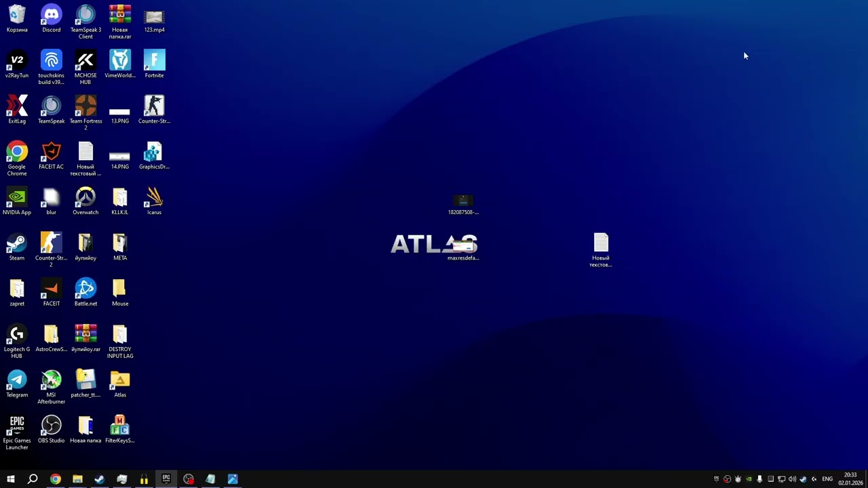Screen dimensions: 868x488
Task: Select the ExitLag desktop shortcut
Action: pyautogui.click(x=17, y=110)
